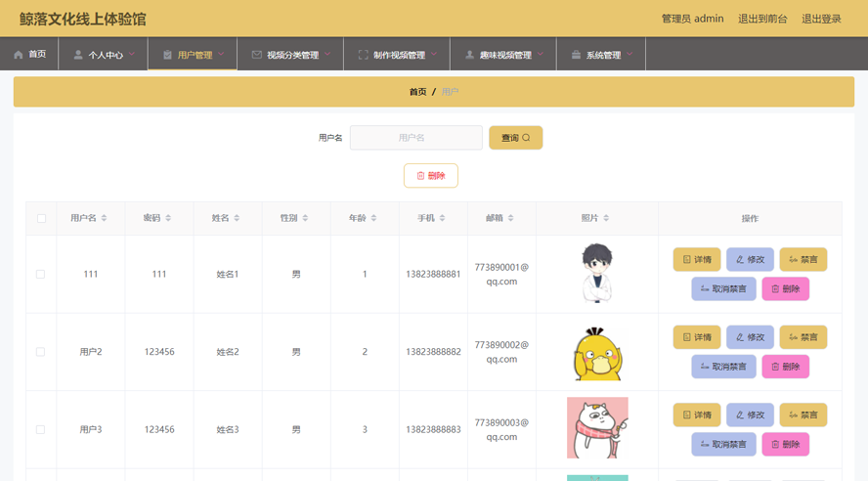Open the boy avatar photo of user 111
Viewport: 868px width, 481px height.
point(597,273)
